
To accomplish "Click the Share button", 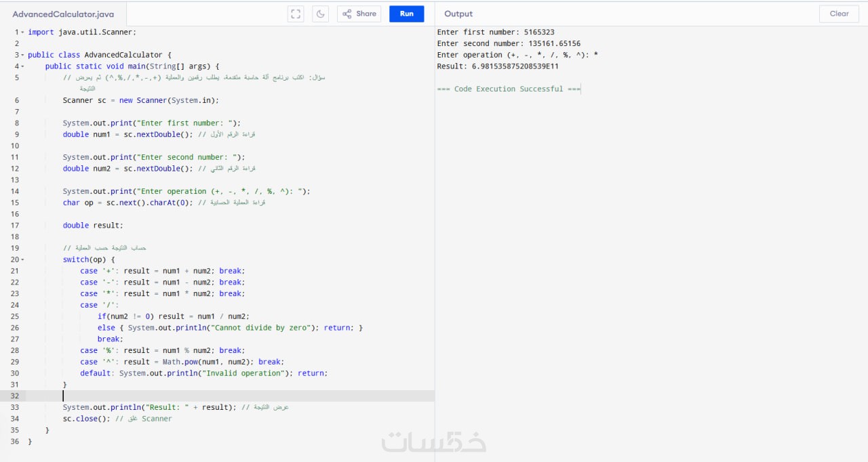I will pyautogui.click(x=359, y=14).
